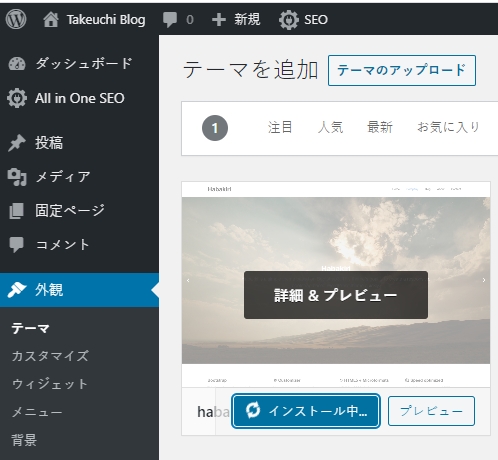Switch to the 最新 filter tab
The image size is (498, 460).
380,127
